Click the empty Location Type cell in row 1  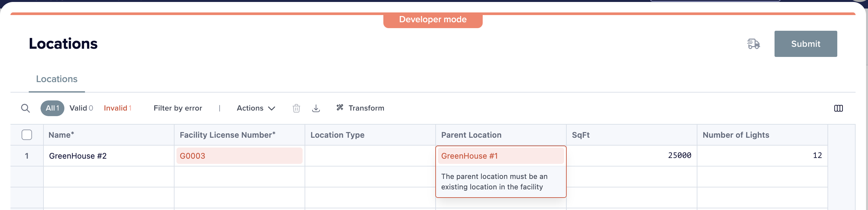pos(370,156)
